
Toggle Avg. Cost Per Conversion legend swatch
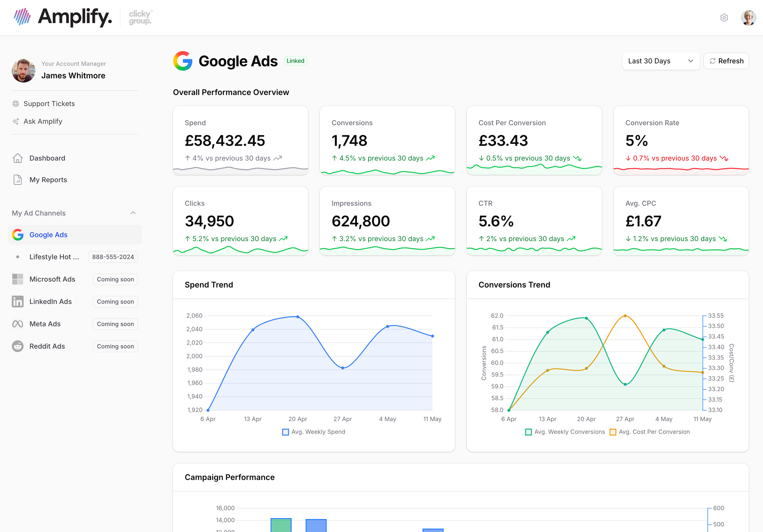613,432
